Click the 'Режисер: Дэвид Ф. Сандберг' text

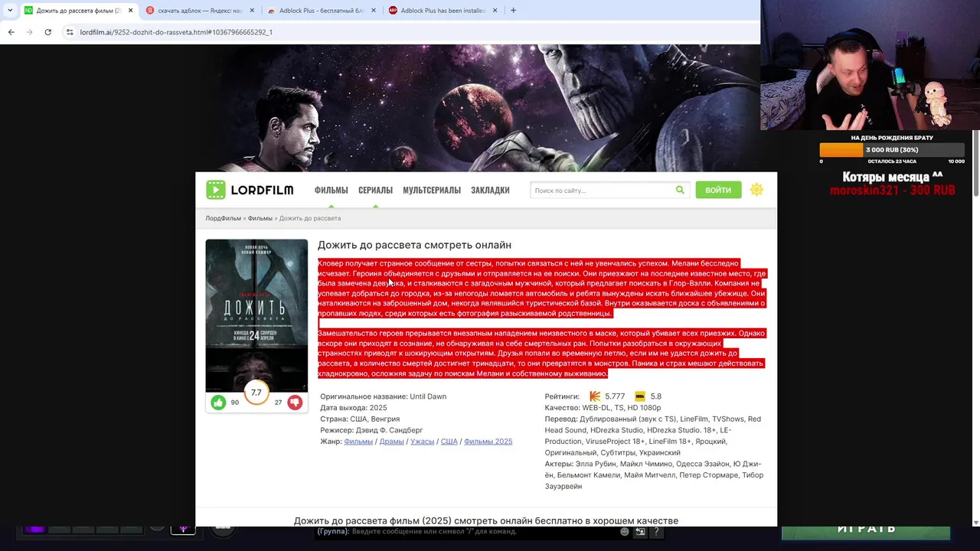tap(371, 430)
